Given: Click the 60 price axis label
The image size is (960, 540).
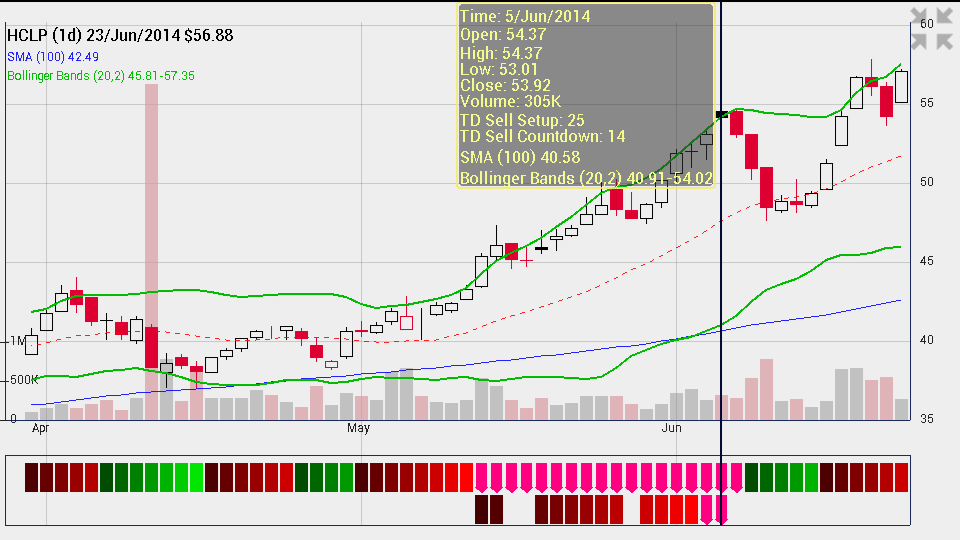Looking at the screenshot, I should click(927, 24).
